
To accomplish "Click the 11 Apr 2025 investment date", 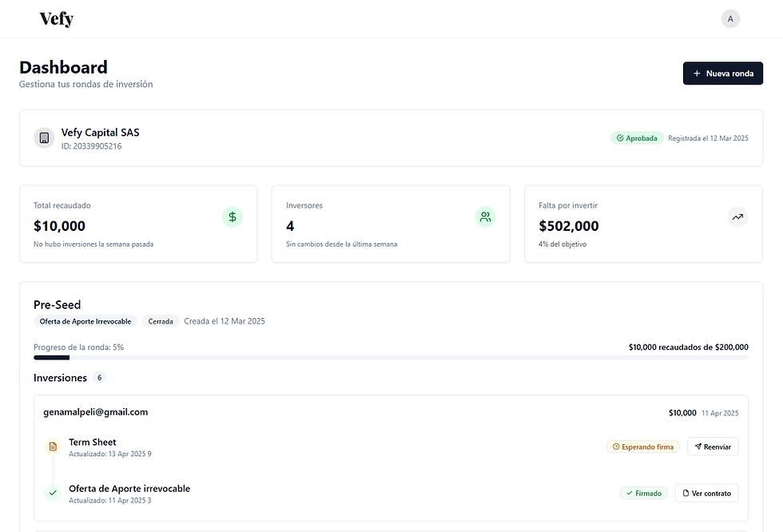I will [720, 413].
